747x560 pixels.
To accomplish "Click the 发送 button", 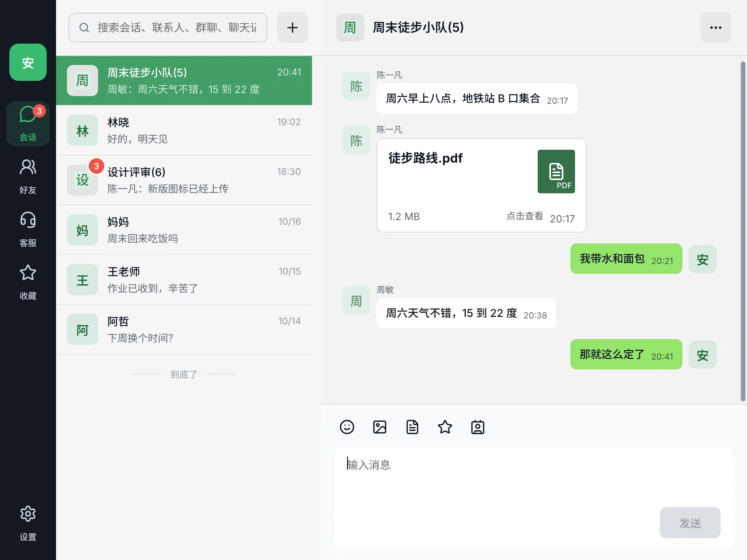I will tap(690, 523).
